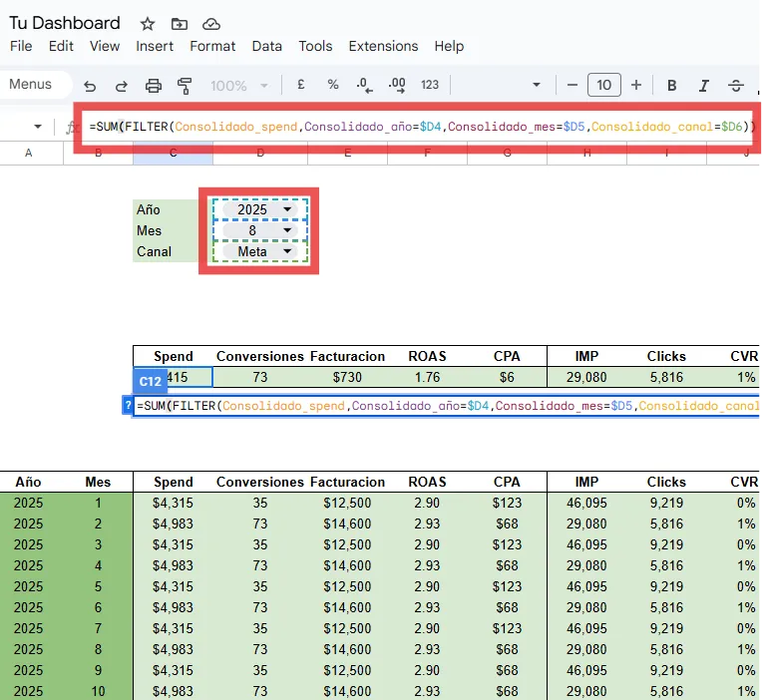Click the Undo arrow in toolbar
Viewport: 762px width, 700px height.
click(x=91, y=86)
